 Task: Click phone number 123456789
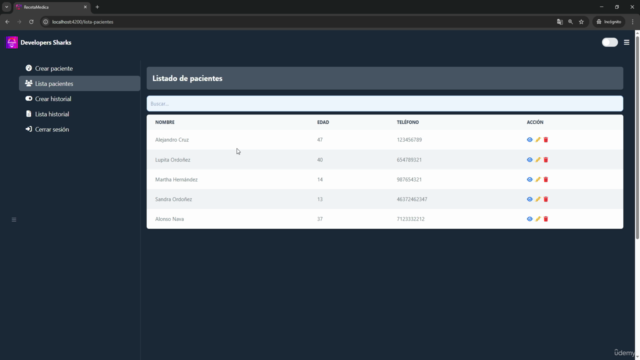[409, 140]
